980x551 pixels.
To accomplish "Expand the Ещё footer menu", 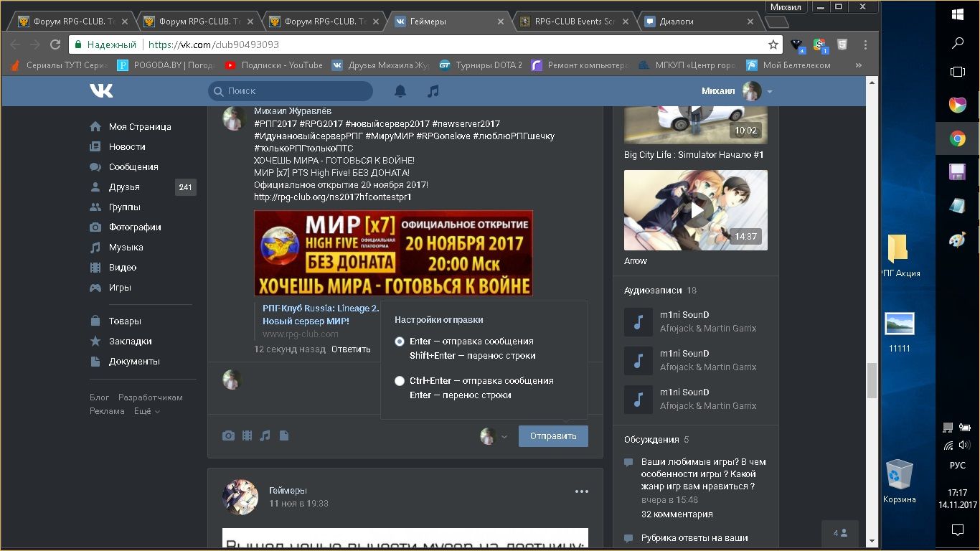I will click(x=146, y=411).
